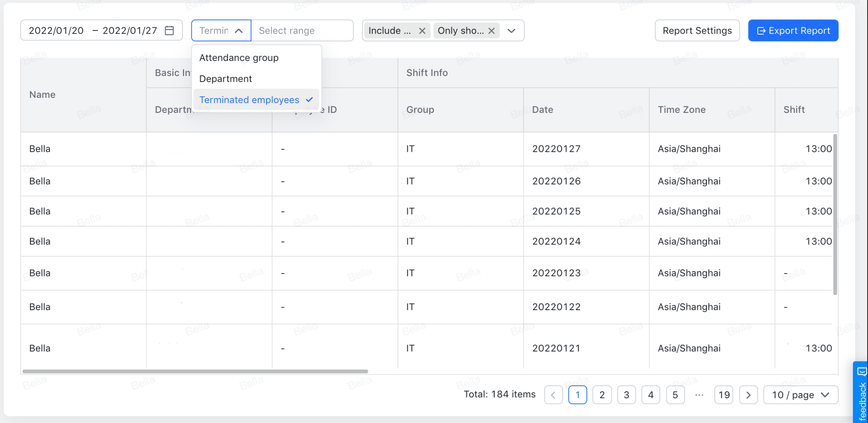The image size is (868, 423).
Task: Click the feedback chat icon
Action: point(861,372)
